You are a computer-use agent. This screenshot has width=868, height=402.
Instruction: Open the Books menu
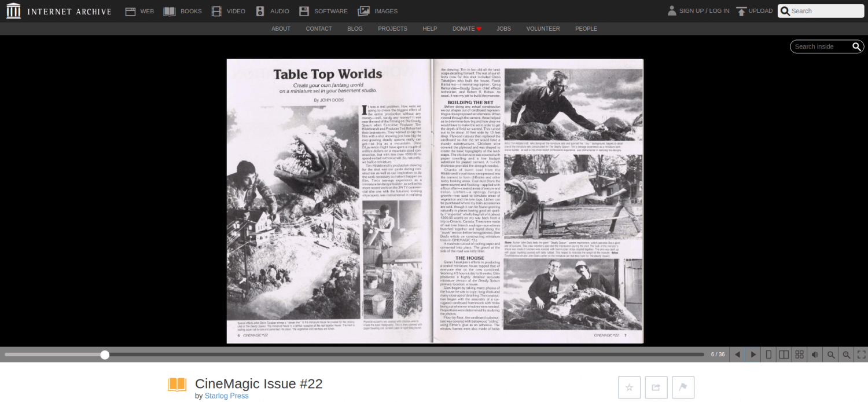183,11
